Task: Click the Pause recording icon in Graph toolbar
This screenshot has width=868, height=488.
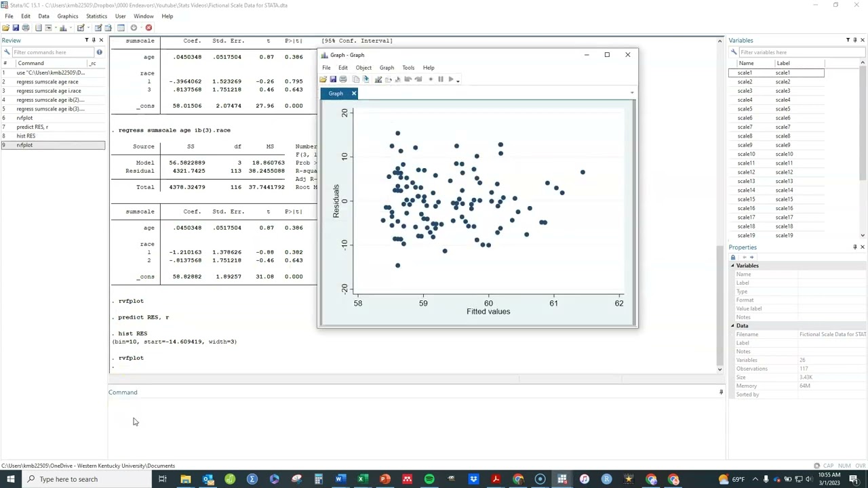Action: click(x=441, y=79)
